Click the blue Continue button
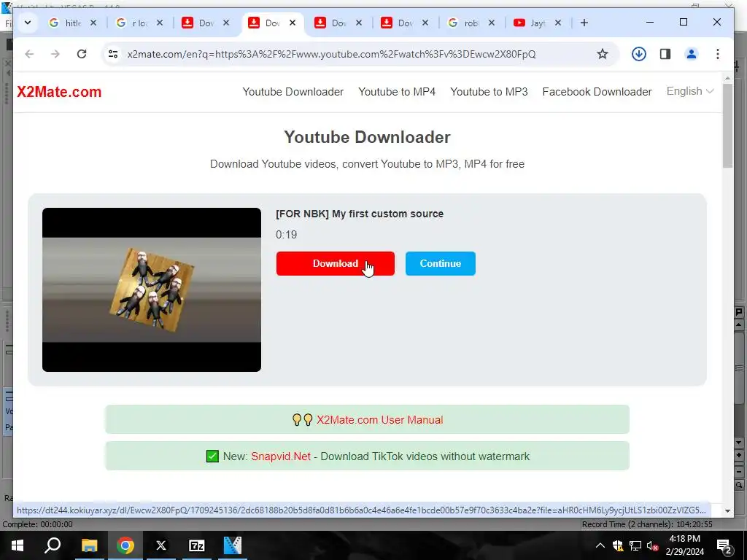 pyautogui.click(x=440, y=263)
